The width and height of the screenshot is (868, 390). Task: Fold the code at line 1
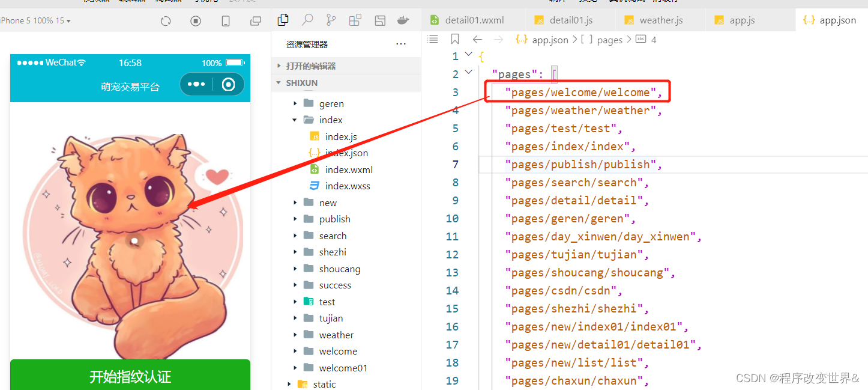pos(469,56)
